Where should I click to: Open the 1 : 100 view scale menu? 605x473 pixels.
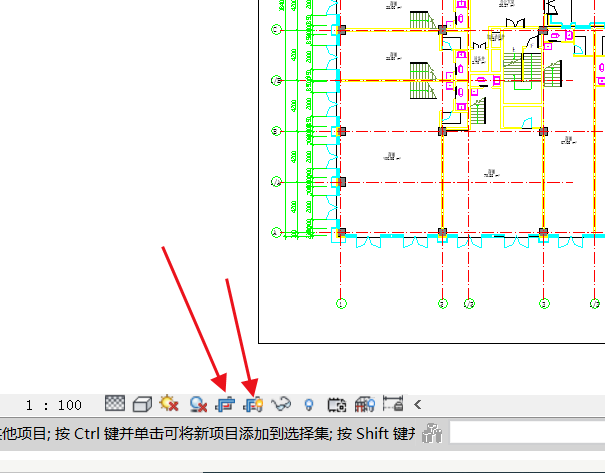point(55,405)
